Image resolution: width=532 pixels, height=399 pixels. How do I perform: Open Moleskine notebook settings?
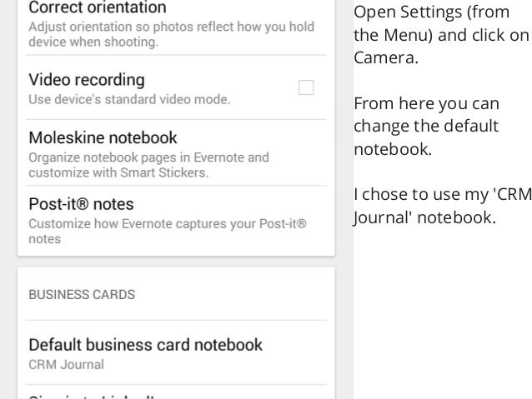pos(176,153)
